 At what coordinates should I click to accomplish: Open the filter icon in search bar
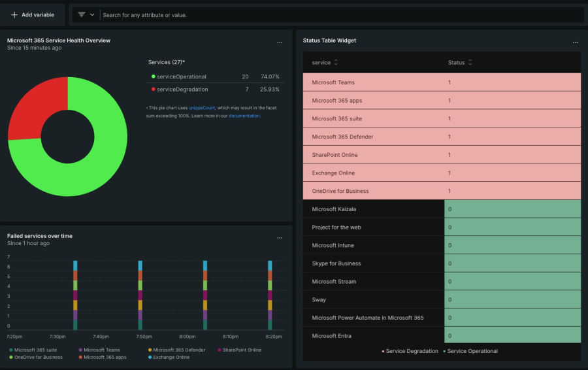[x=82, y=14]
